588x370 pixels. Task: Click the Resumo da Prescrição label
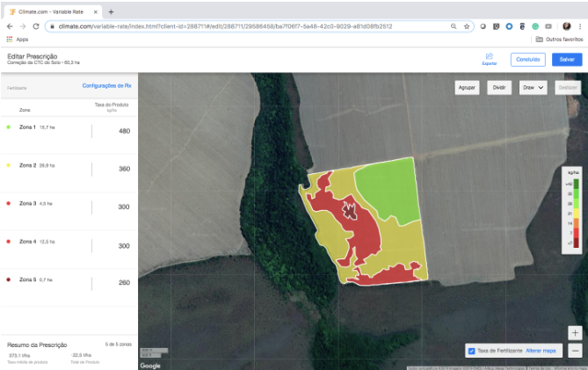click(x=37, y=345)
